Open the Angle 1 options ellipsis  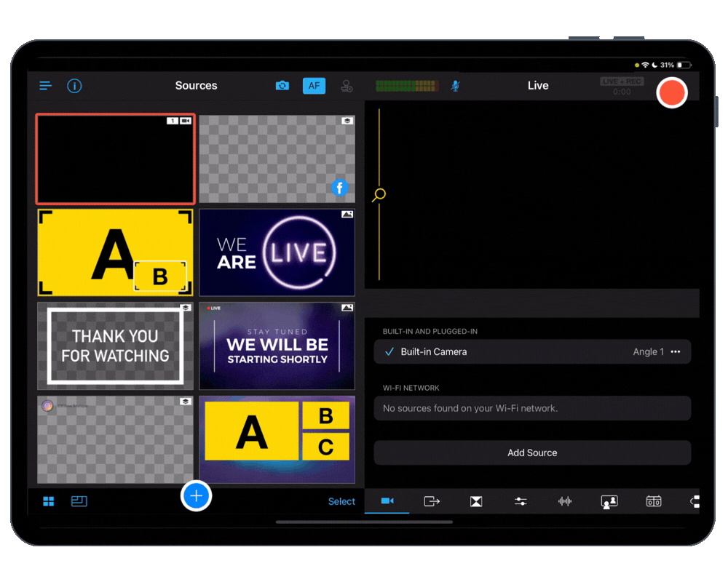[x=676, y=351]
